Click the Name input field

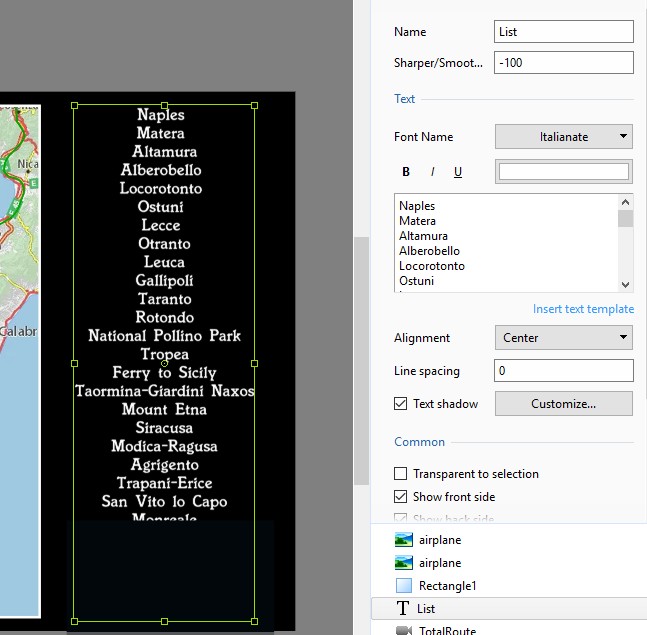point(563,32)
